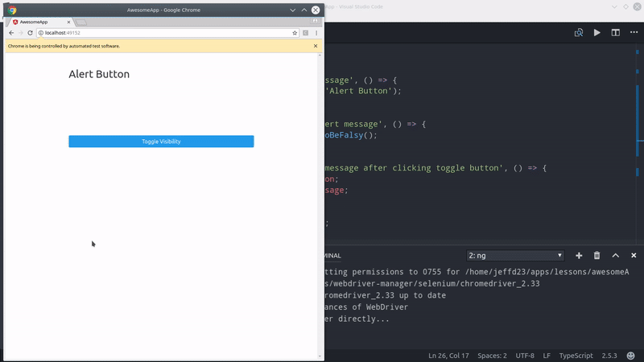Go back using Chrome's back arrow
Screen dimensions: 644x362
[x=11, y=33]
